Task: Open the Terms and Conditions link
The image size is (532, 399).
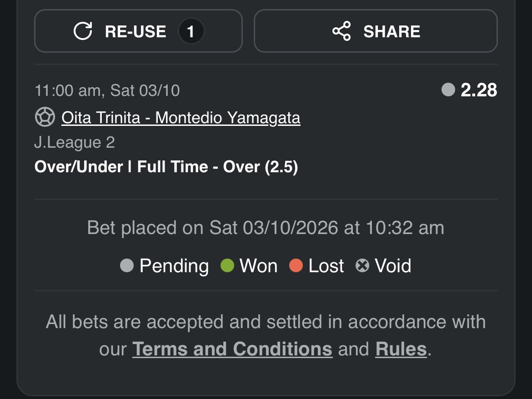Action: (232, 349)
